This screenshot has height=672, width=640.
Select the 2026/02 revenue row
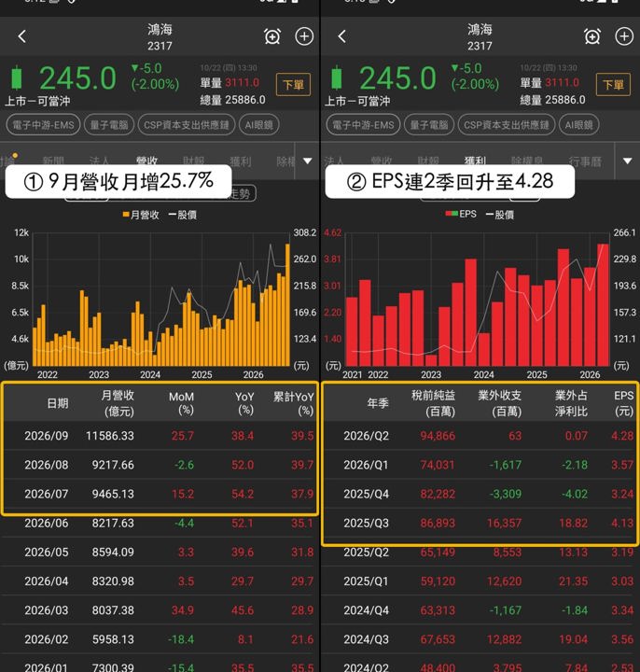tap(160, 639)
